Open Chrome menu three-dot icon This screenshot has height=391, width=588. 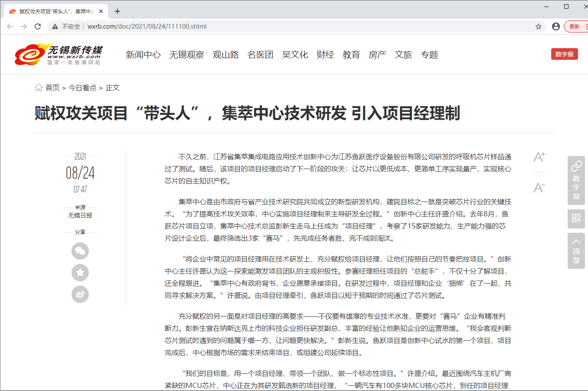(x=586, y=26)
